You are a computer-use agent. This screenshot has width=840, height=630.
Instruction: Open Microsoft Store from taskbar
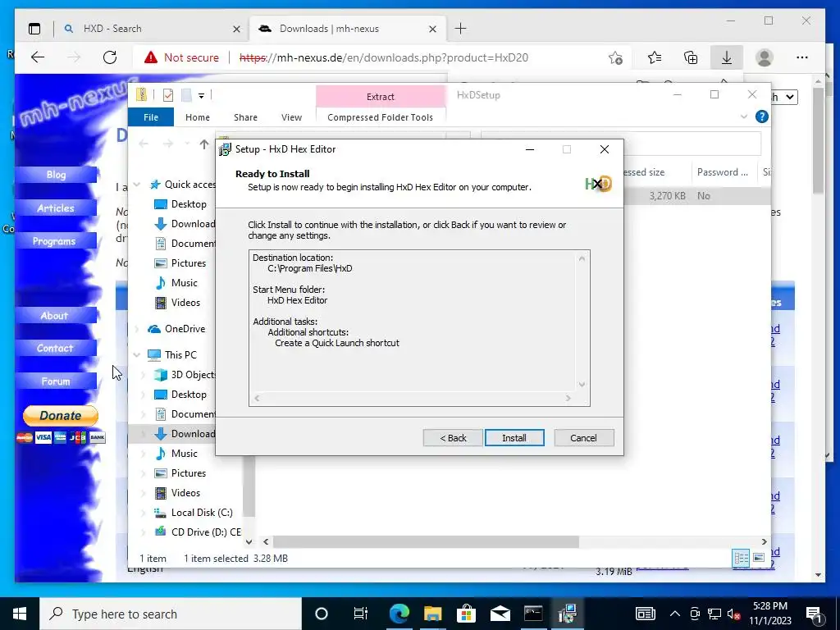466,614
